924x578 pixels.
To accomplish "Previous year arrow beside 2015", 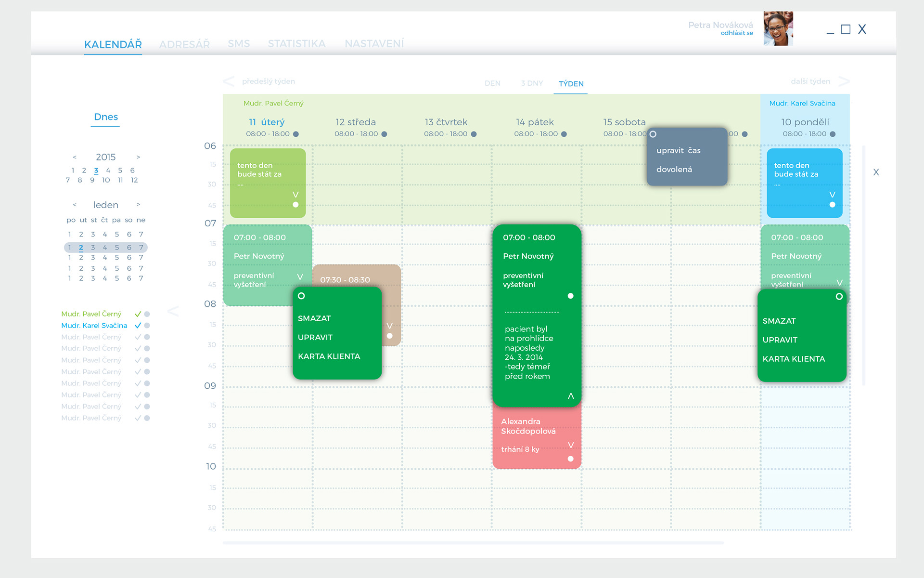I will pyautogui.click(x=75, y=157).
